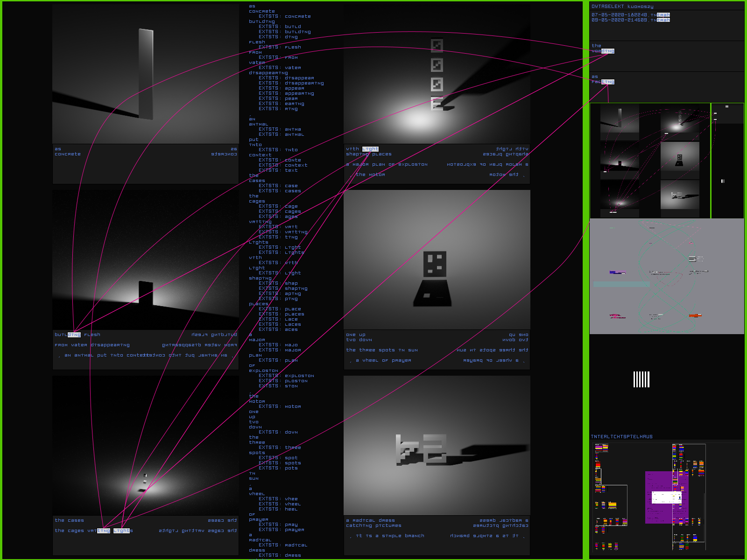Expand the 'explosion' word entry in the list
The width and height of the screenshot is (747, 560).
point(263,371)
